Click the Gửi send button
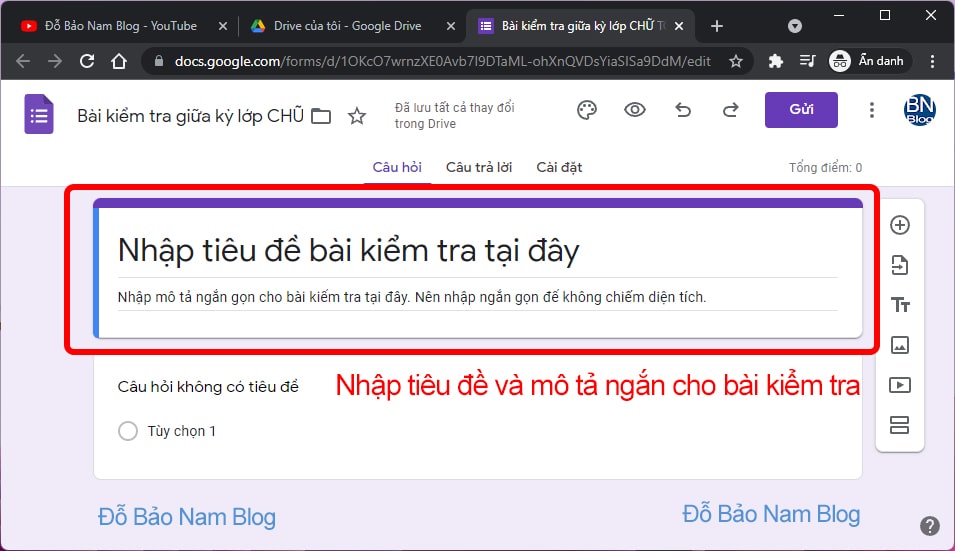The height and width of the screenshot is (551, 955). click(x=801, y=110)
